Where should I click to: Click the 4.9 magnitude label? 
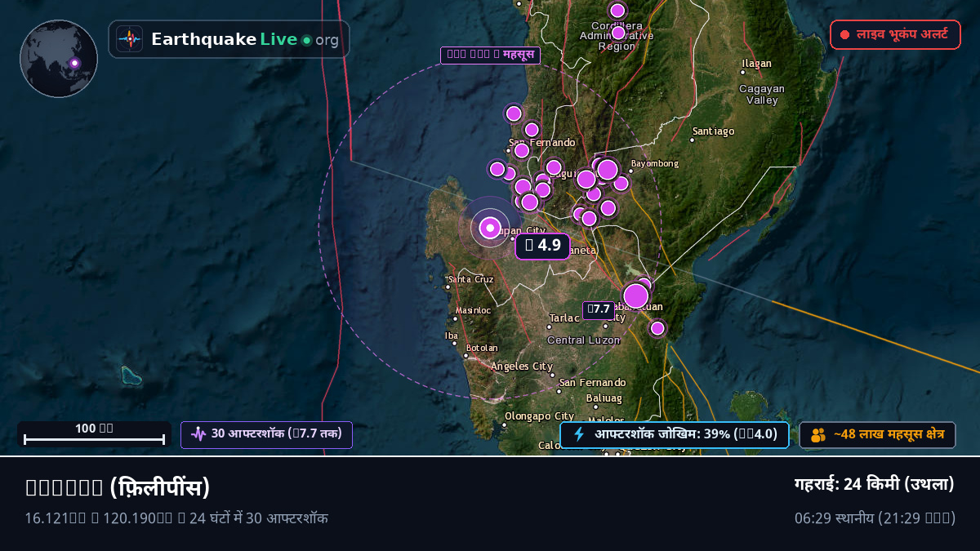pos(543,246)
